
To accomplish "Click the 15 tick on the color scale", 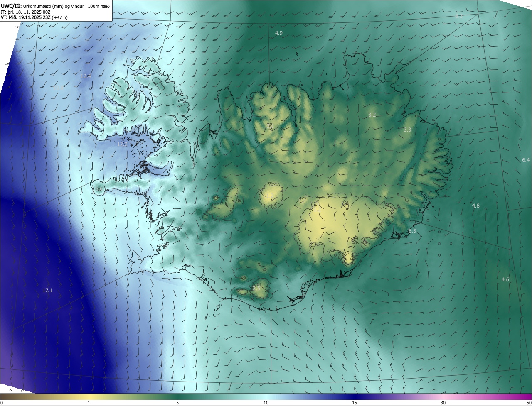I will 355,403.
